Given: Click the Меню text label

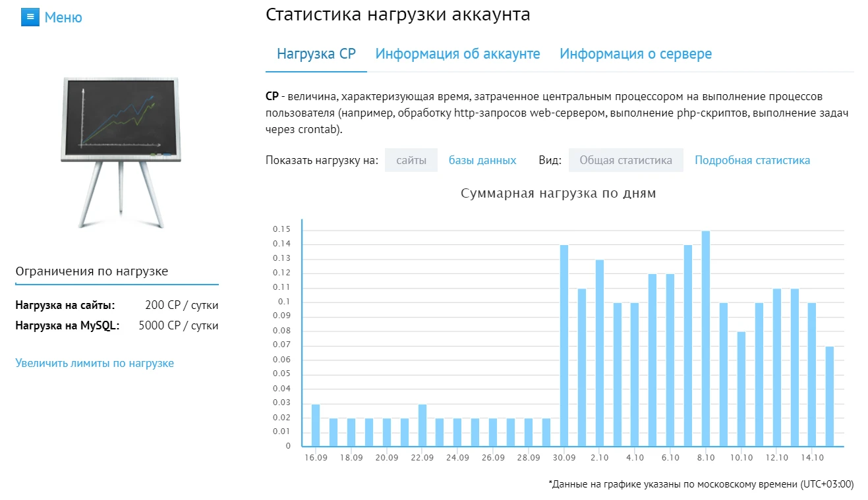Looking at the screenshot, I should pos(63,17).
